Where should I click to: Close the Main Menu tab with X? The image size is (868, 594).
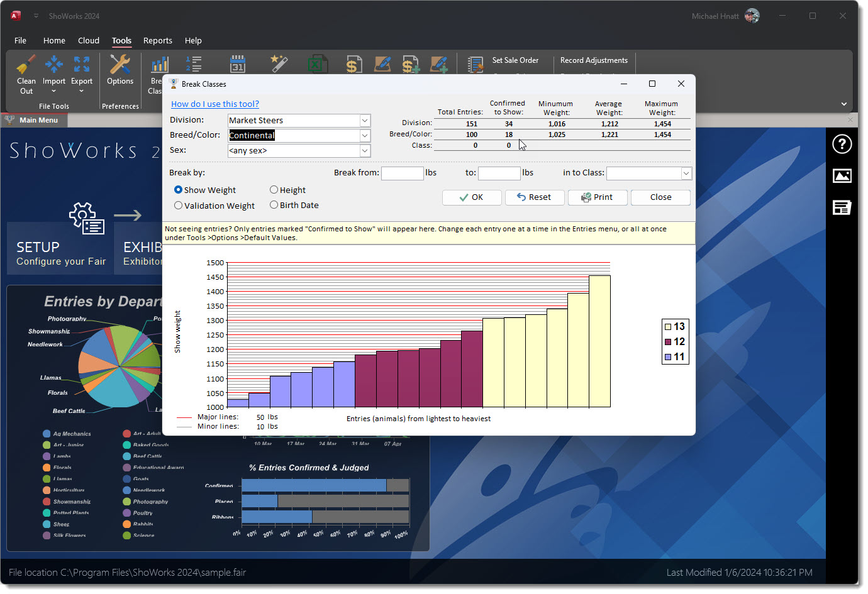850,120
